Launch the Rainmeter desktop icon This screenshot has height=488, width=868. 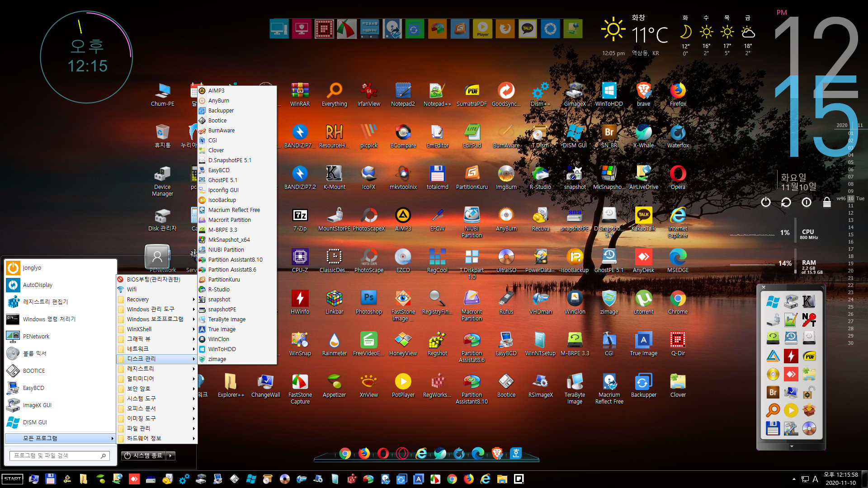[x=334, y=344]
